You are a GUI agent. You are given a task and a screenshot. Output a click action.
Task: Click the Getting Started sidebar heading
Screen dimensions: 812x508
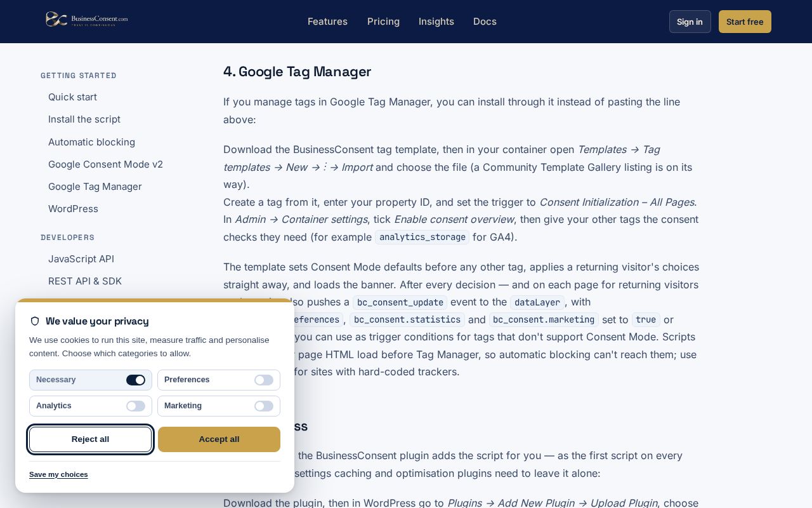(79, 76)
